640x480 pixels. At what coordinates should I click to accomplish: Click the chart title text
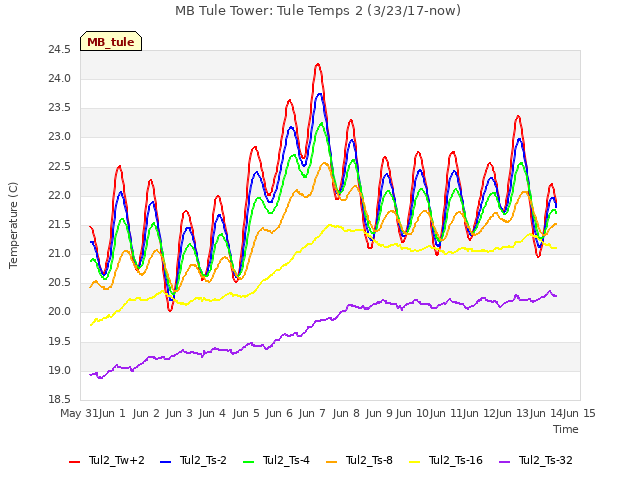click(318, 11)
